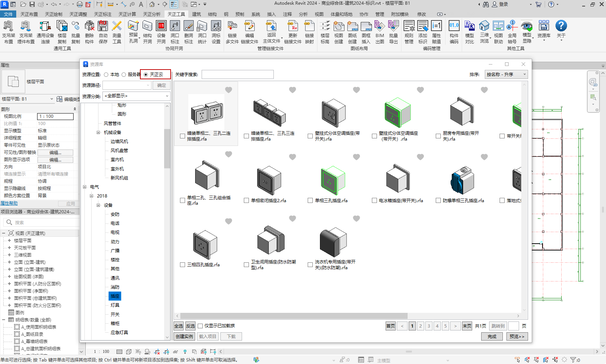The width and height of the screenshot is (606, 364).
Task: Open the 构件编码 tool
Action: pos(454,32)
